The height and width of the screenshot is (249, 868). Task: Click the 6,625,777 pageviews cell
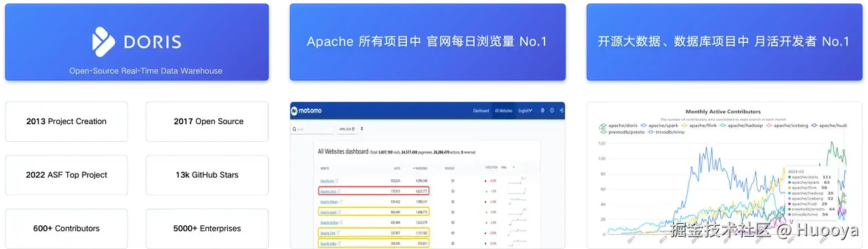coord(422,191)
